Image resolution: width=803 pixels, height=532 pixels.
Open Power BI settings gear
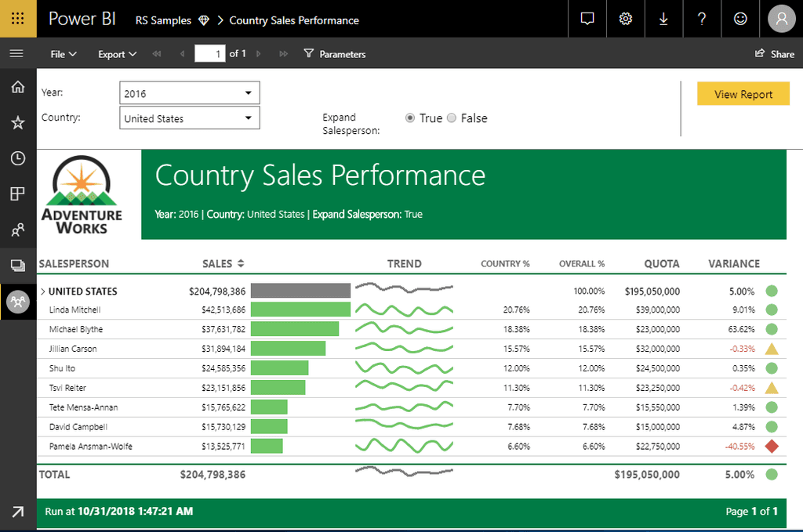click(x=625, y=19)
